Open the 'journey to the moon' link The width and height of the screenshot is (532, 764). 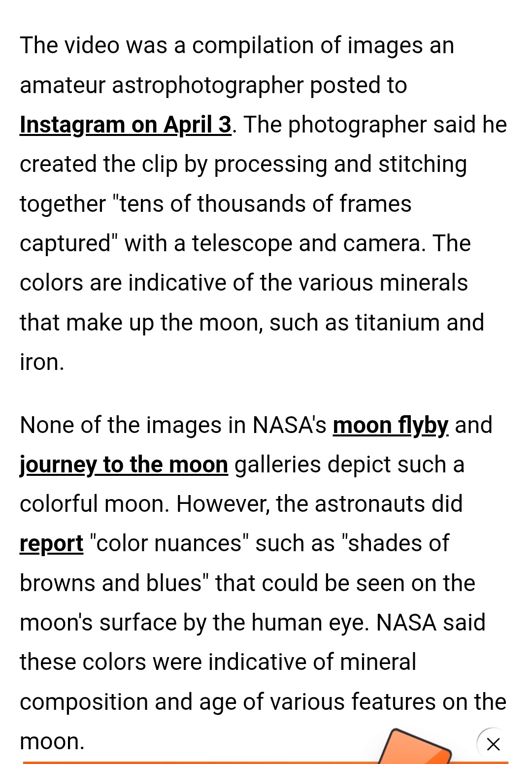124,465
